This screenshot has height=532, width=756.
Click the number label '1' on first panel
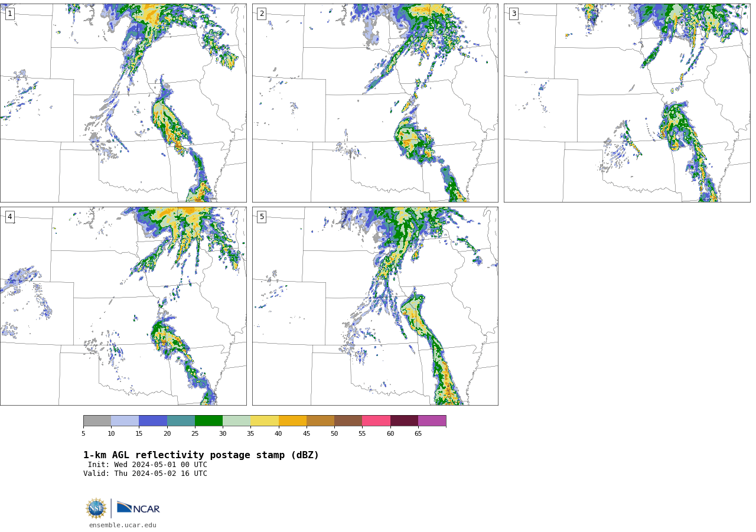9,14
